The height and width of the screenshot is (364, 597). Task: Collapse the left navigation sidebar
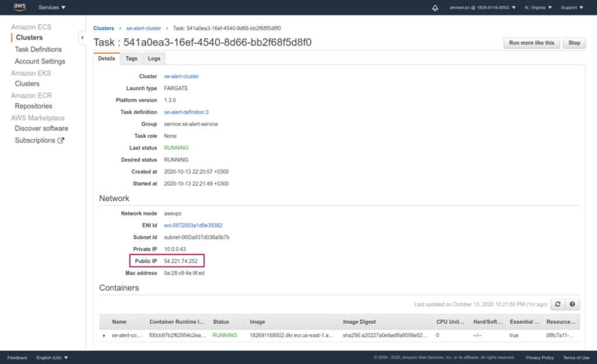83,37
